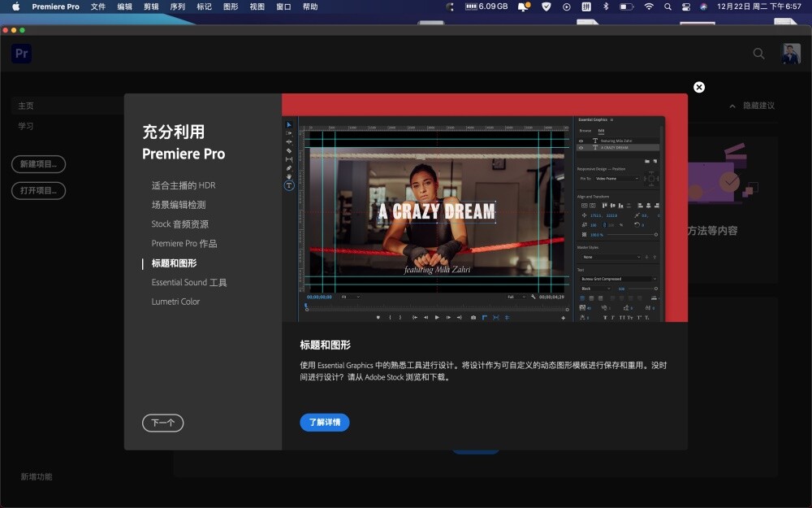The width and height of the screenshot is (812, 508).
Task: Open the 窗口 menu
Action: 283,7
